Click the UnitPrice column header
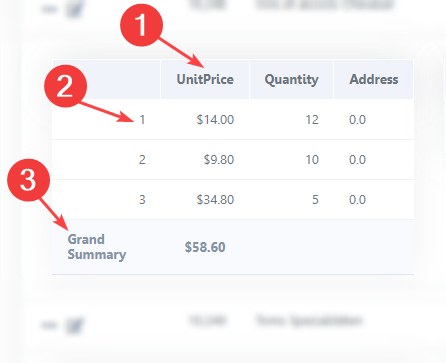This screenshot has width=446, height=363. [x=205, y=79]
